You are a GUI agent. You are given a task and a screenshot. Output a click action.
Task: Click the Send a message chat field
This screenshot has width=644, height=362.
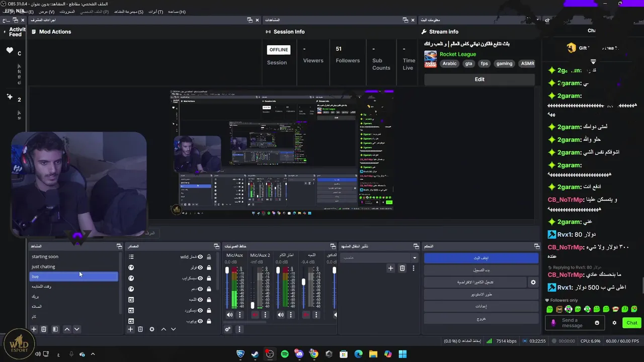point(575,323)
